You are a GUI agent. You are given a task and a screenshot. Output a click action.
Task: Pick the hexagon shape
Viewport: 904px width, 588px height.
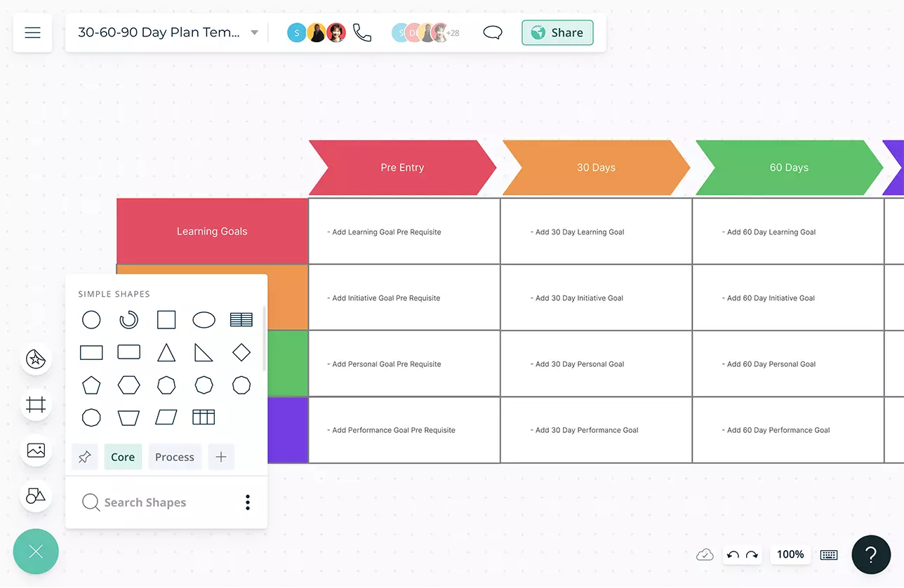128,385
